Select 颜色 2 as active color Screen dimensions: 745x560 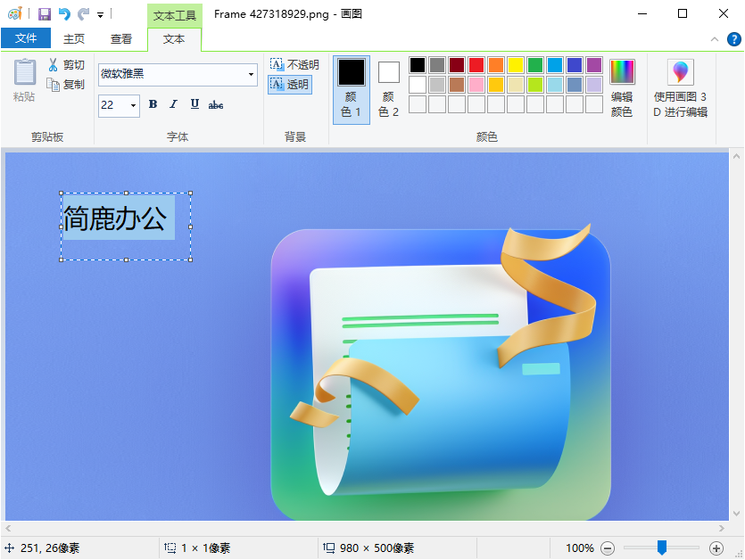click(x=387, y=86)
